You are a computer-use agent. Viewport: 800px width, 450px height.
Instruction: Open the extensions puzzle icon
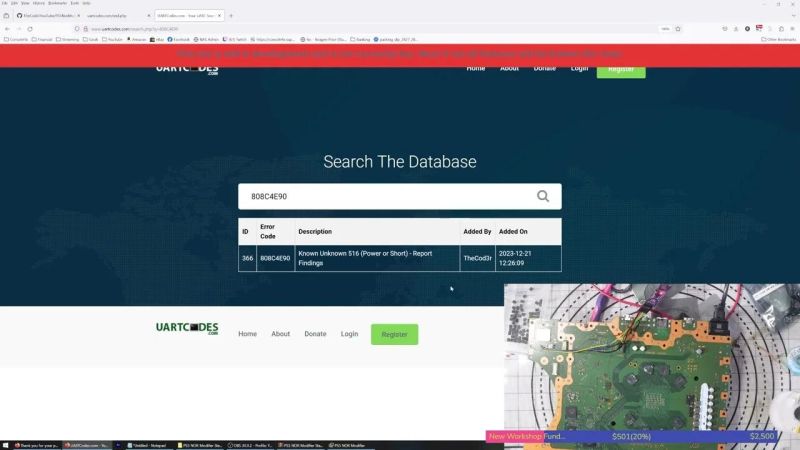[x=781, y=29]
